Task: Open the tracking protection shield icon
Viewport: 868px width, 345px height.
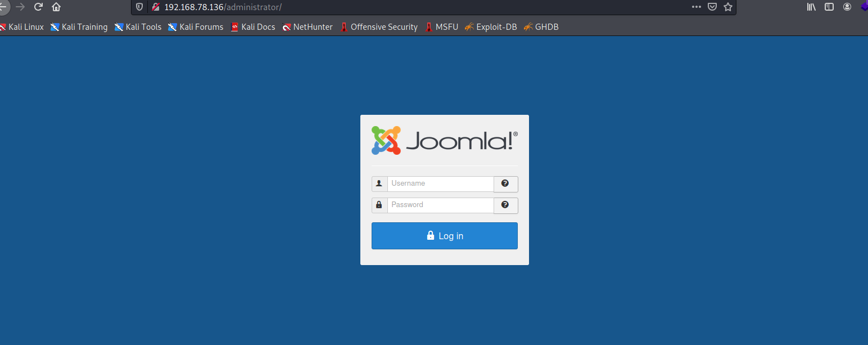Action: 140,7
